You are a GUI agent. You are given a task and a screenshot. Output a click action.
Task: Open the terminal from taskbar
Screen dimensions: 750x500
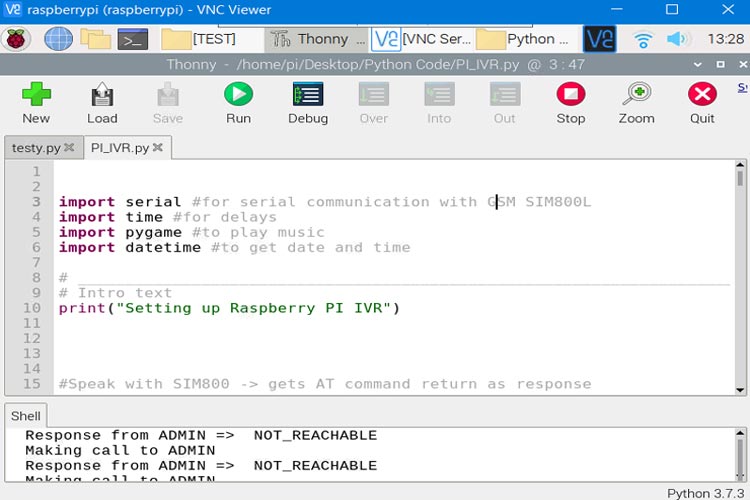pyautogui.click(x=133, y=39)
